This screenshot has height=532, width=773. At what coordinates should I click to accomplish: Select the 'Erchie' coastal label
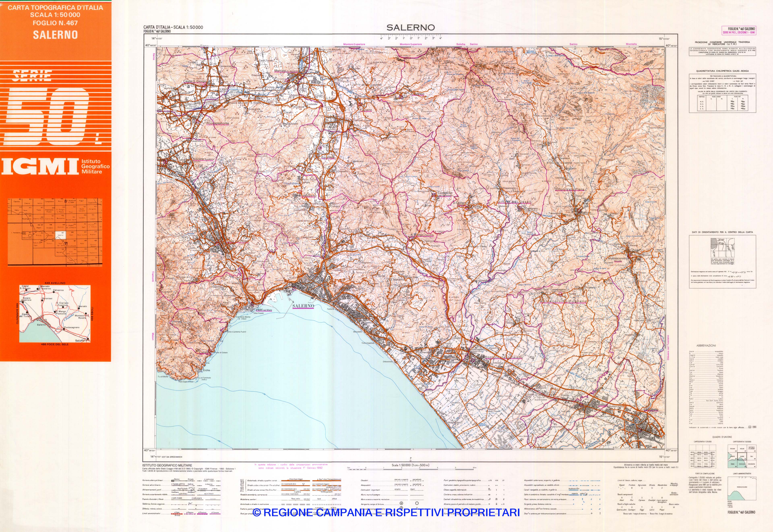(207, 370)
